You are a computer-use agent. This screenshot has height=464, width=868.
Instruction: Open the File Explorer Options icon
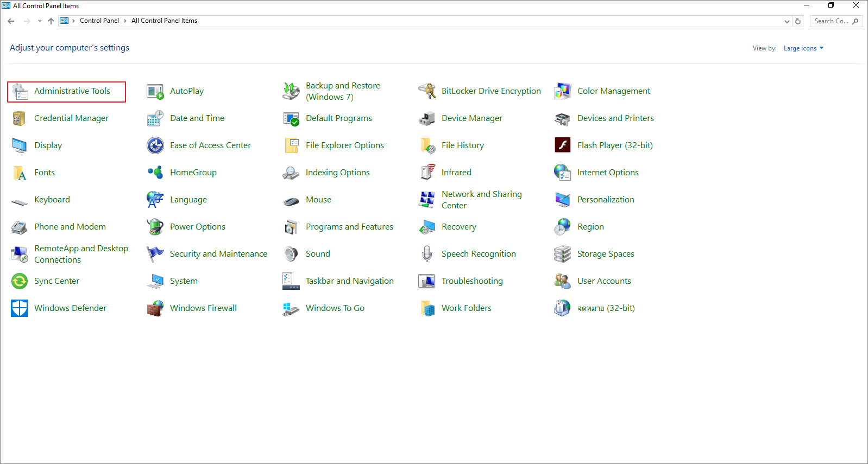pyautogui.click(x=291, y=145)
